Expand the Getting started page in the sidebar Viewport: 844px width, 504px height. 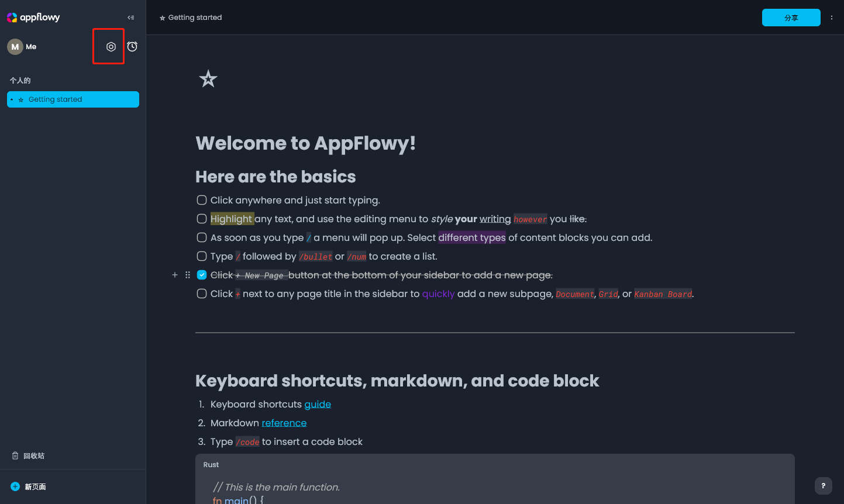pyautogui.click(x=12, y=100)
